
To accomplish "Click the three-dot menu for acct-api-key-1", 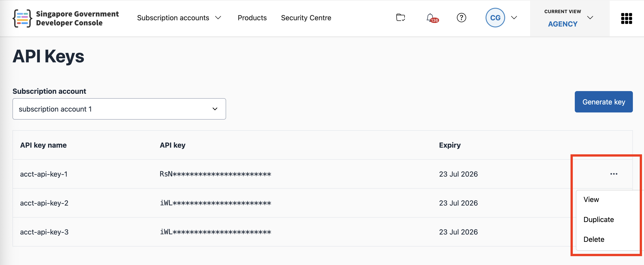I will coord(614,174).
